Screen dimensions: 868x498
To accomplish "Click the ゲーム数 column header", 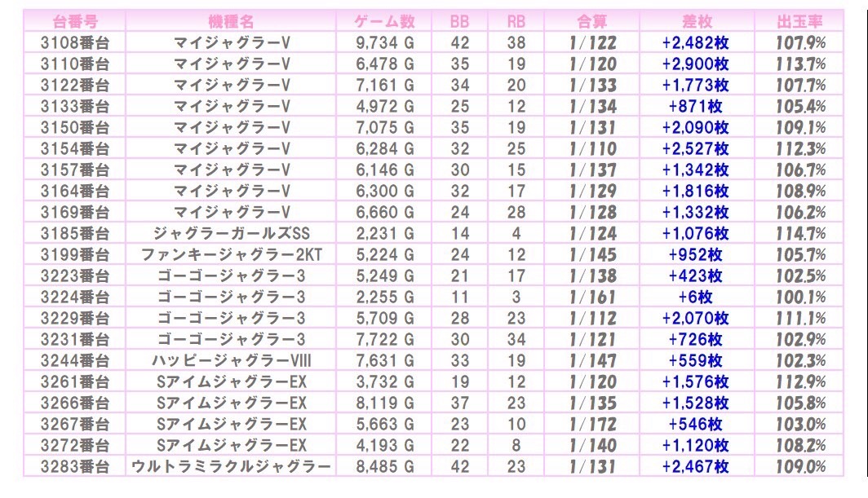I will [x=384, y=21].
